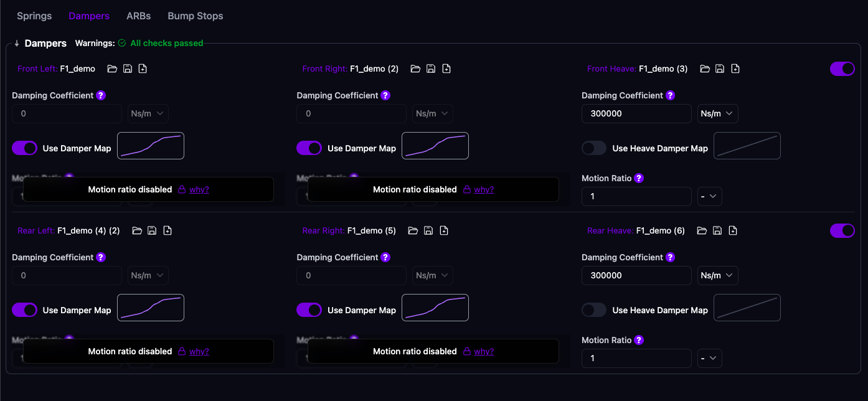Open the Rear Heave Motion Ratio unit dropdown

(709, 359)
